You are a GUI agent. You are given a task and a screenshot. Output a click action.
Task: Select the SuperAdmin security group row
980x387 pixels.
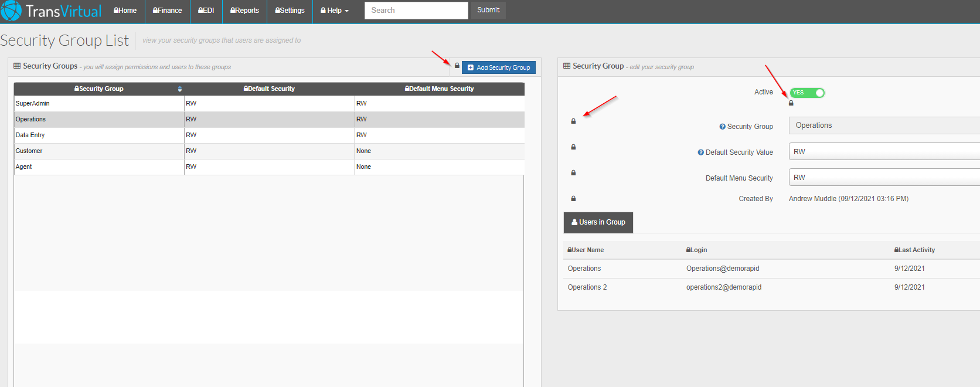[269, 104]
